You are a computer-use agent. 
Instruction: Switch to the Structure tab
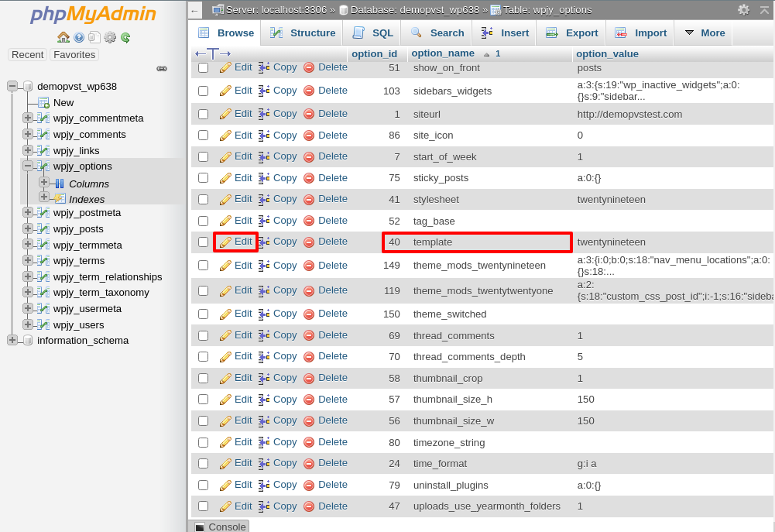pos(303,33)
